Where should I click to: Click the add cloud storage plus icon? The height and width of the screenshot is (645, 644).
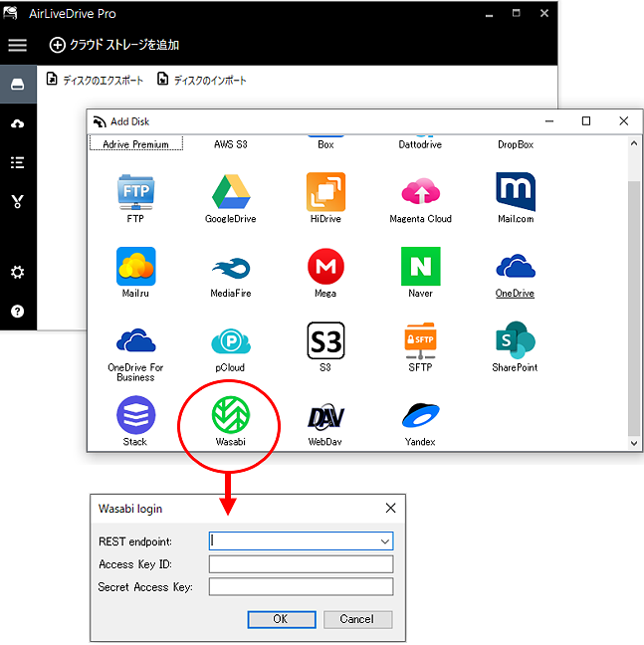click(x=57, y=45)
